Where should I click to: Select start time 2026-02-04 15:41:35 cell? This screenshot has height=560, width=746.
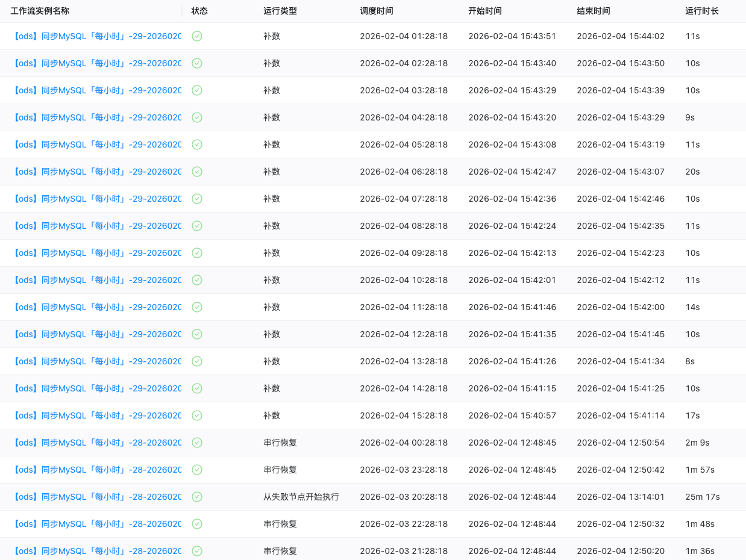pyautogui.click(x=512, y=334)
